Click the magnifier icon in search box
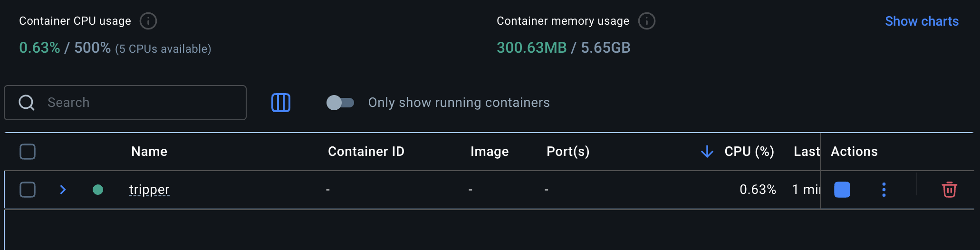Viewport: 980px width, 250px height. pos(27,103)
